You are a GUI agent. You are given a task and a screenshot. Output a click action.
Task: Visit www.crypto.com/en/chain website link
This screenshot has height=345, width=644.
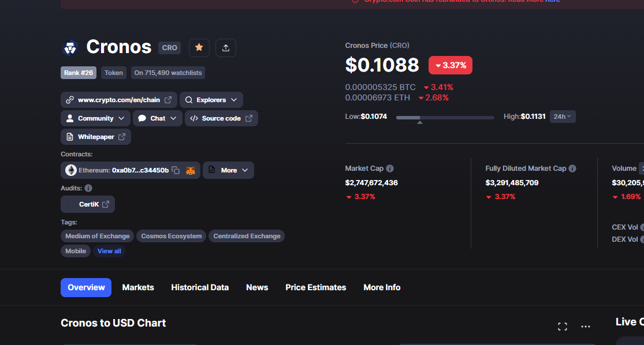pyautogui.click(x=119, y=100)
